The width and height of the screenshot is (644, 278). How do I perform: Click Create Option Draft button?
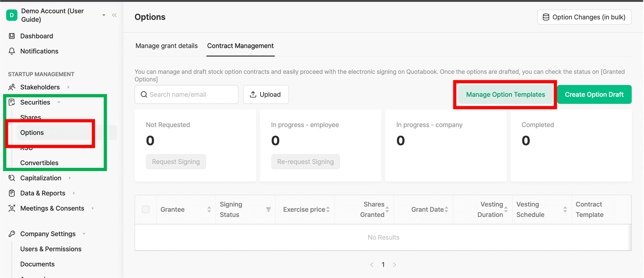[x=594, y=94]
